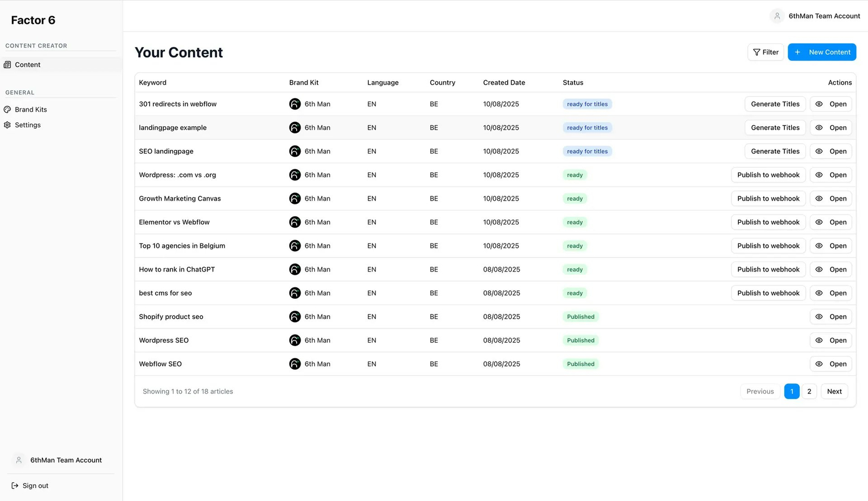Click the Brand Kits palette icon
Image resolution: width=868 pixels, height=501 pixels.
click(8, 110)
